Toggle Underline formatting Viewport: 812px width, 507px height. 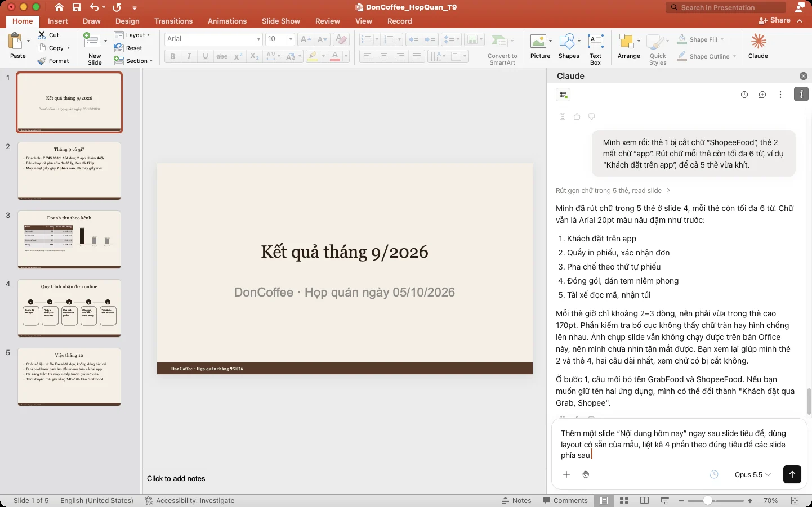pyautogui.click(x=206, y=56)
